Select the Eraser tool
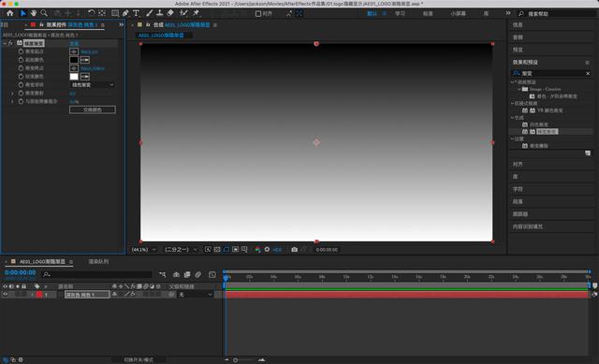Screen dimensions: 599x364 pyautogui.click(x=170, y=13)
